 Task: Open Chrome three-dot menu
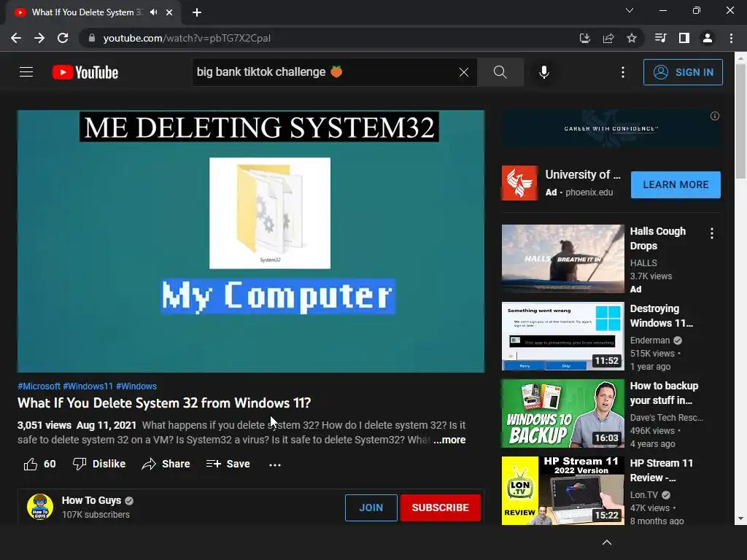[x=731, y=38]
